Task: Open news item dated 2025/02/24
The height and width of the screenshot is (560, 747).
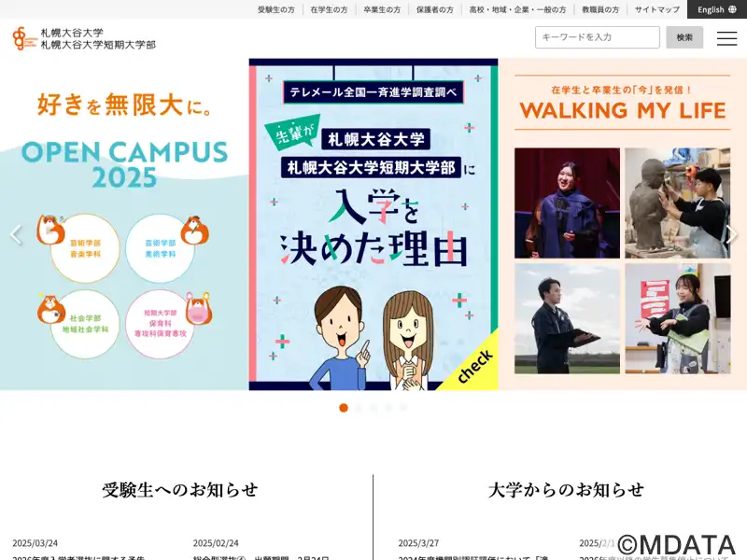Action: point(261,550)
